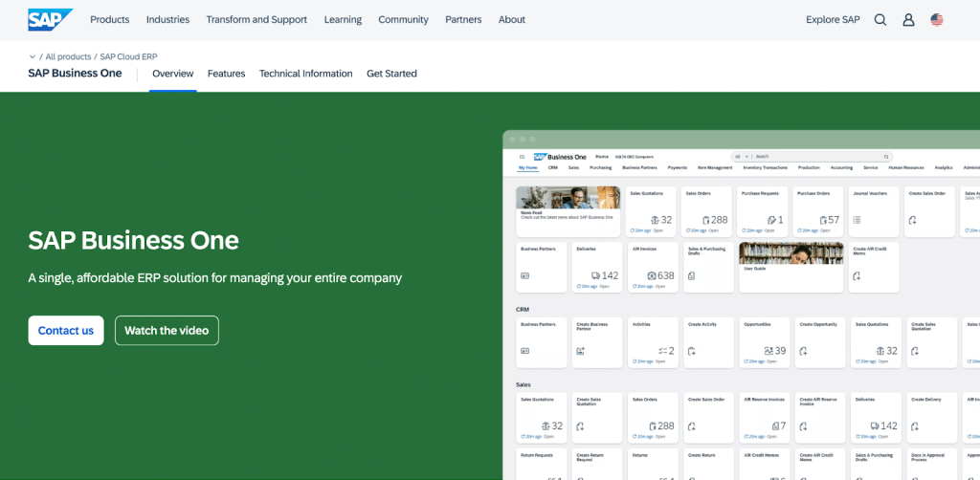Select the Accounting tab

coord(842,168)
